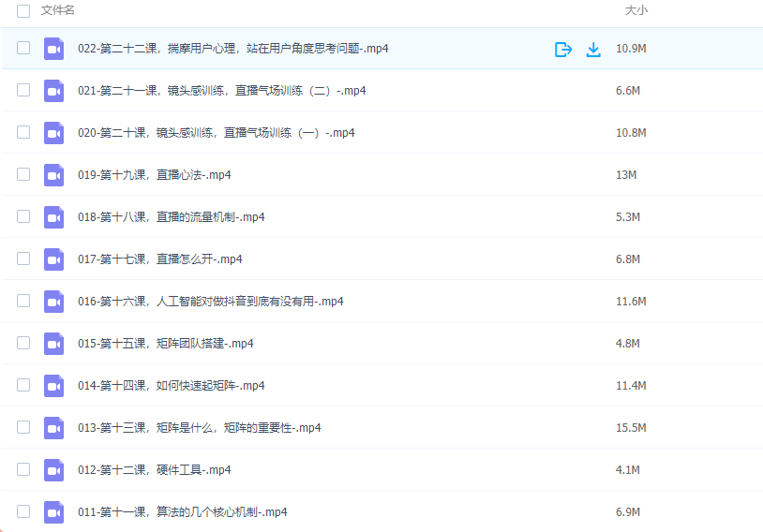Toggle the select-all checkbox in the header
Viewport: 763px width, 532px height.
23,10
